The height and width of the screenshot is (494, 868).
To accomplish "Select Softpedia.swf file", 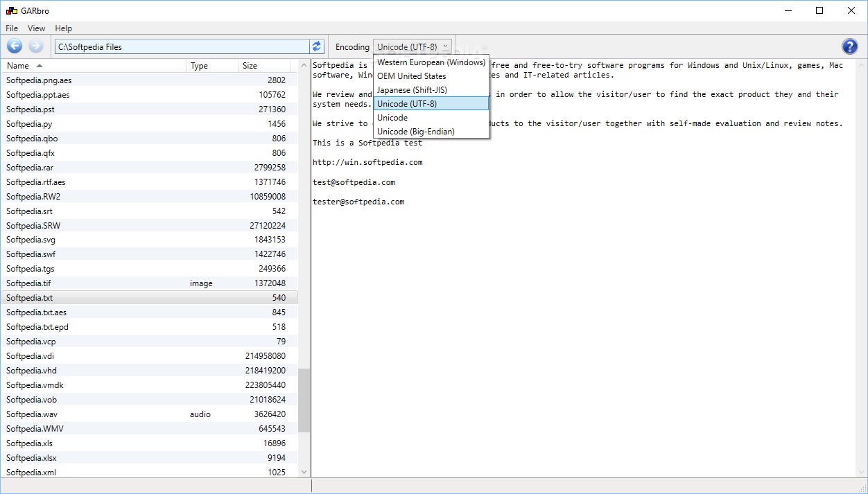I will point(149,254).
